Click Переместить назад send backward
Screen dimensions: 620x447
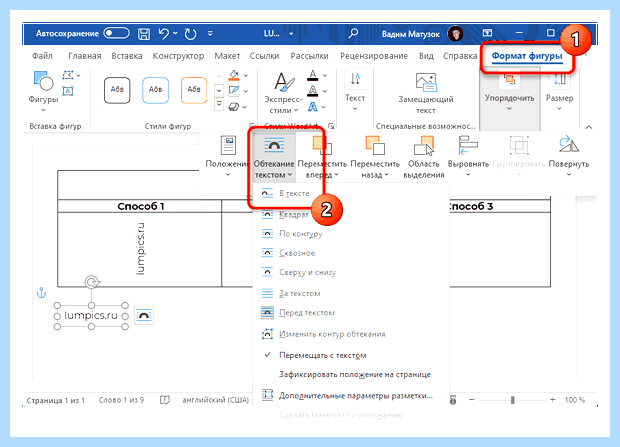[x=375, y=157]
